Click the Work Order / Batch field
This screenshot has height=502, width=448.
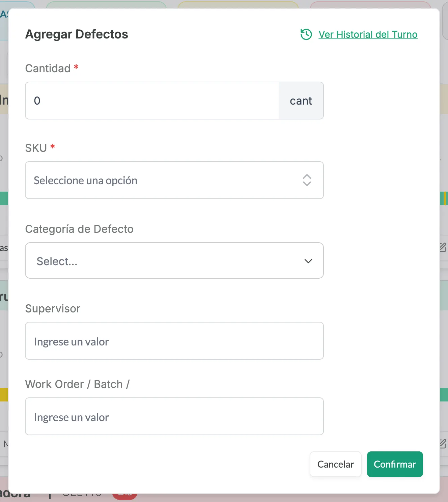tap(174, 416)
